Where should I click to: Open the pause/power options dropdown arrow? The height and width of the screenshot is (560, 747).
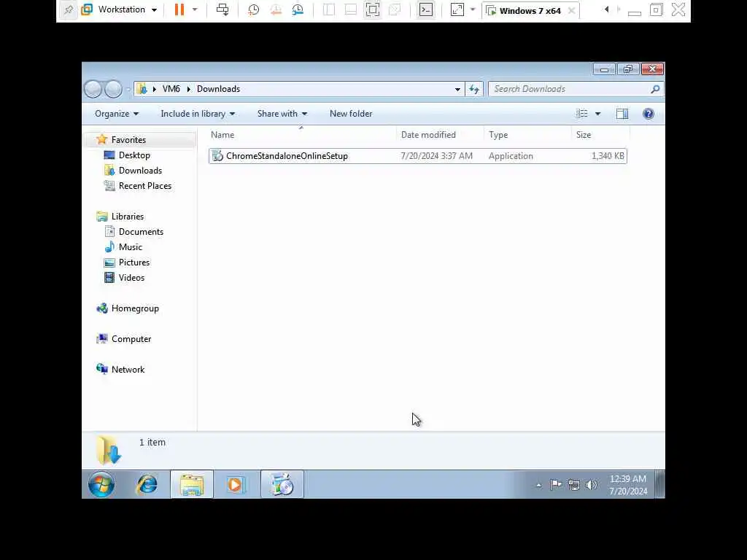tap(194, 9)
